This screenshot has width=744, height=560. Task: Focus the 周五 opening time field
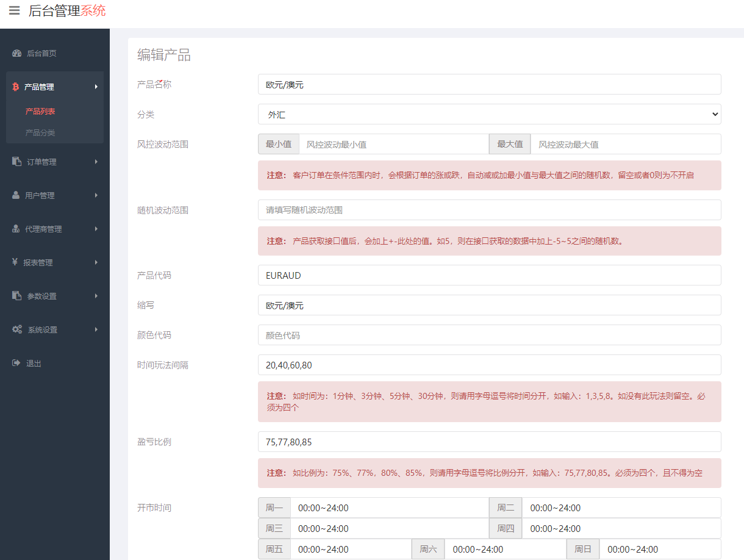coord(351,549)
